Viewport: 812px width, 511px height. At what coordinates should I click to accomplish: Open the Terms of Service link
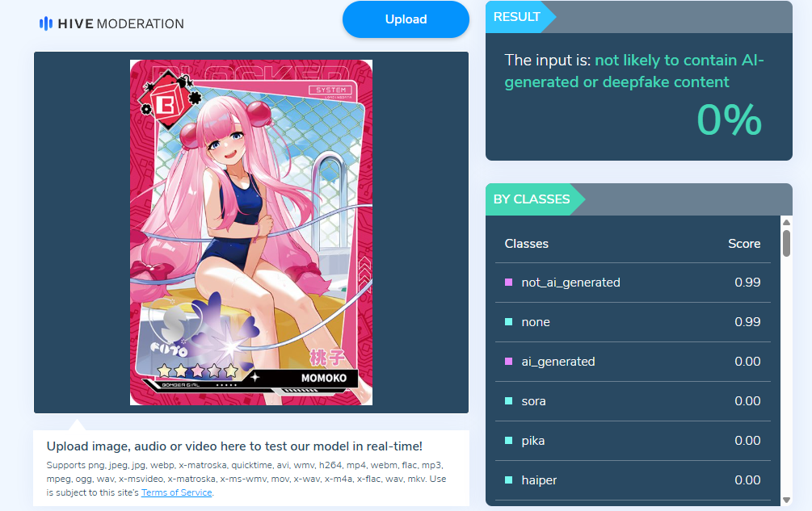pyautogui.click(x=177, y=492)
